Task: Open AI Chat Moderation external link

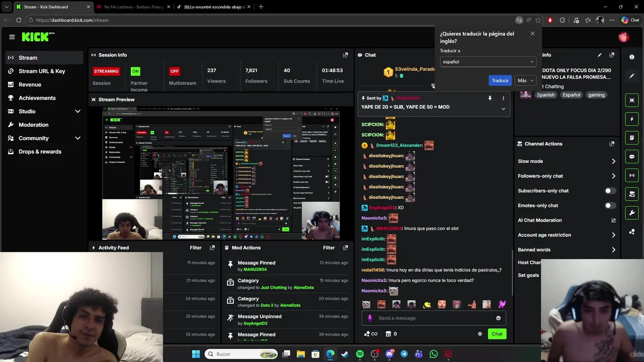Action: pyautogui.click(x=613, y=220)
